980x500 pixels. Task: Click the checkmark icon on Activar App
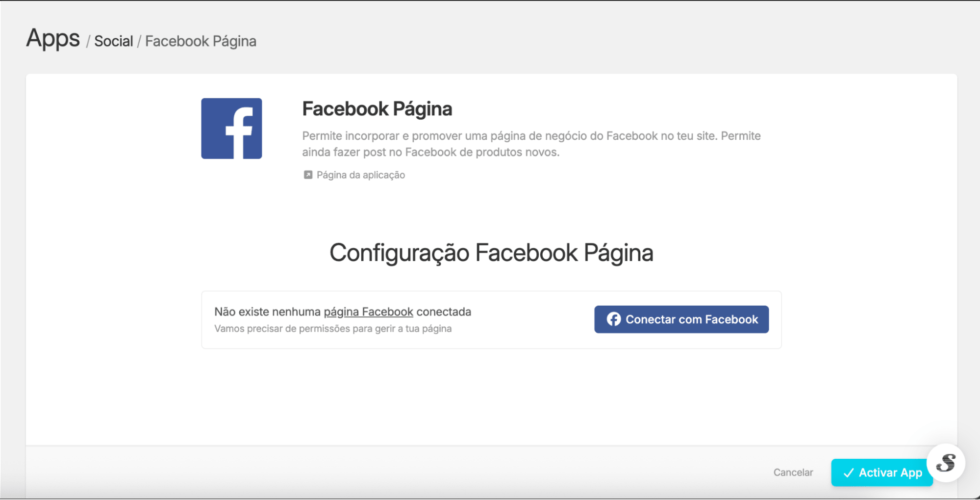(x=848, y=473)
